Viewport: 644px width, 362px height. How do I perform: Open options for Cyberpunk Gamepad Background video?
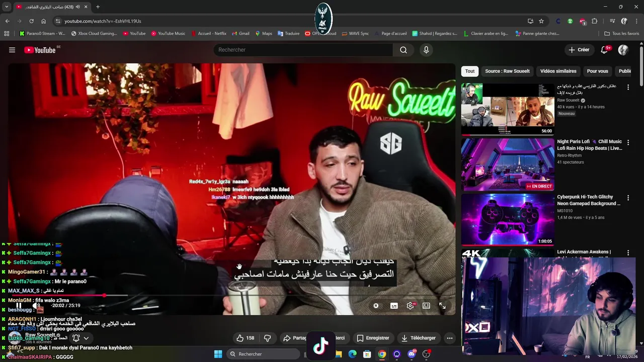(x=628, y=198)
